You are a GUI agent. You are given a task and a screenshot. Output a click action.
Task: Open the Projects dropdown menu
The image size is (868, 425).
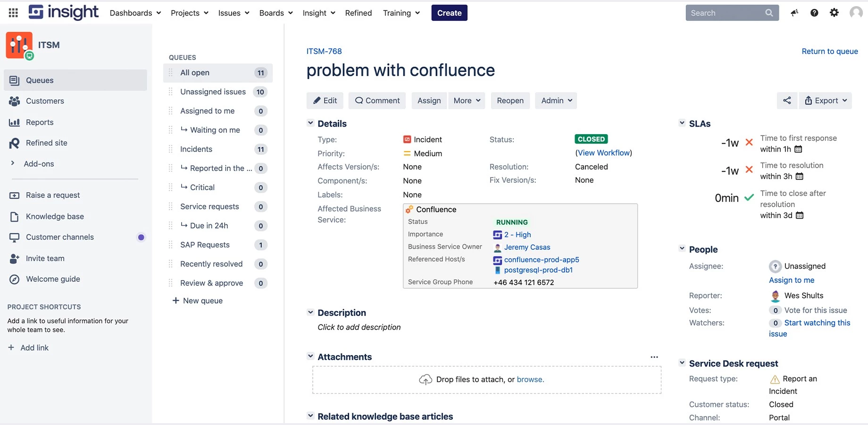[x=190, y=13]
